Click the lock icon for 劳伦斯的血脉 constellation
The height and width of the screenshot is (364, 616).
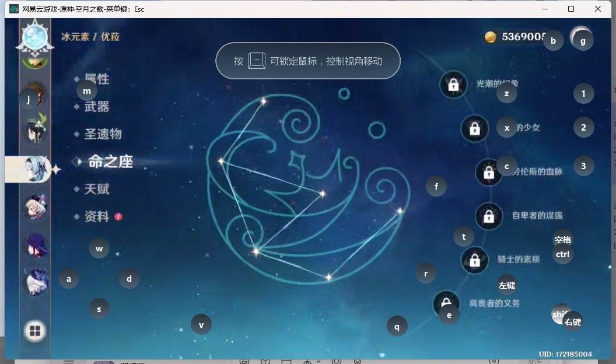pyautogui.click(x=489, y=172)
